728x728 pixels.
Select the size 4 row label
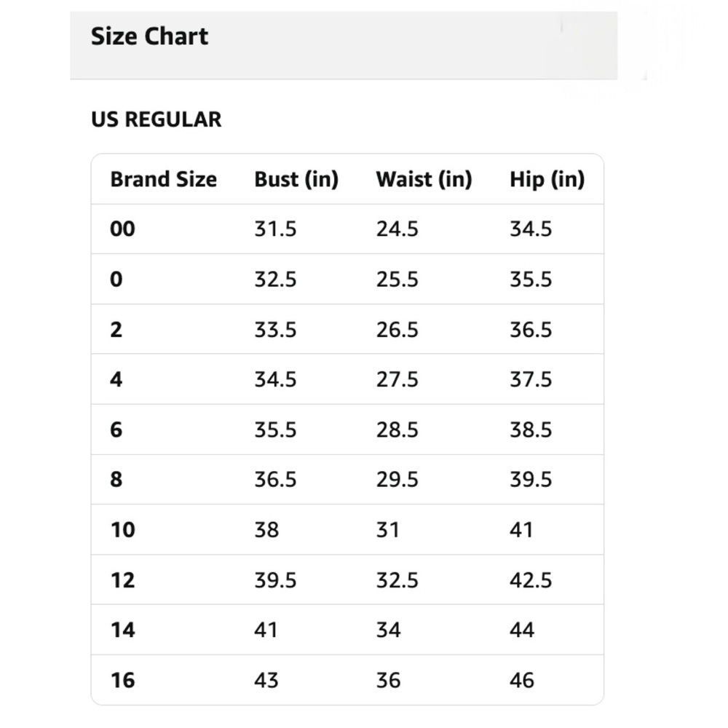pyautogui.click(x=116, y=379)
